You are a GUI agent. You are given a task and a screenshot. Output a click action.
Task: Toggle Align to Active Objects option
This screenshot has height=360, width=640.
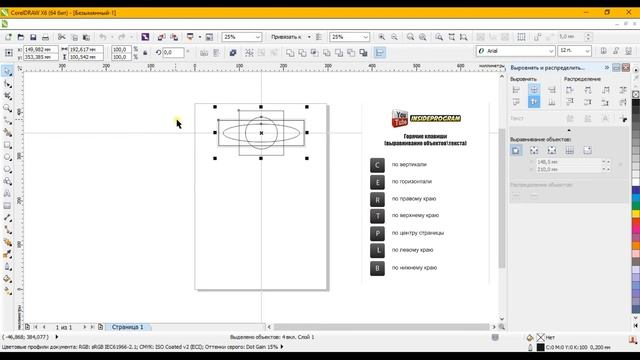pyautogui.click(x=516, y=151)
